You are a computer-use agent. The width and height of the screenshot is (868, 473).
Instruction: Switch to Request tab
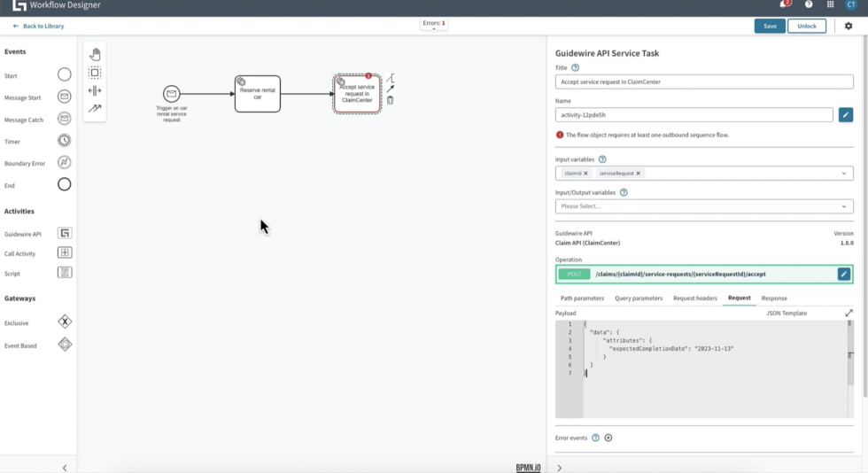739,298
